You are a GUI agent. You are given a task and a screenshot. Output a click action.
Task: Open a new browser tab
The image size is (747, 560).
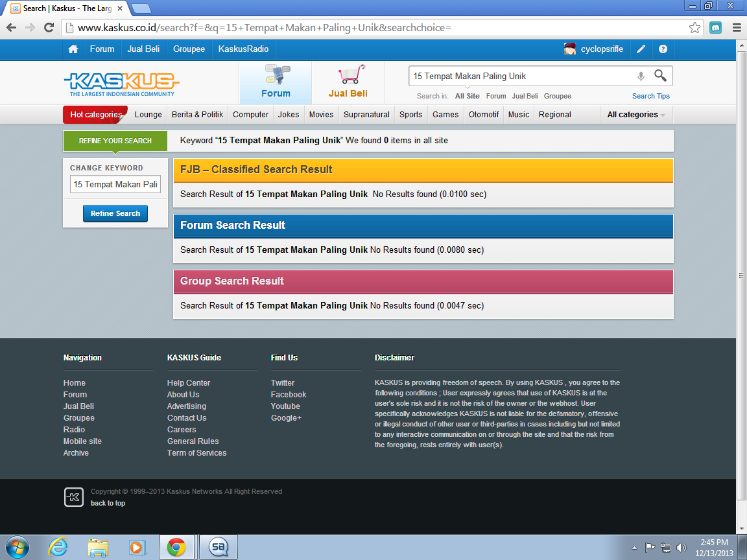(x=141, y=8)
